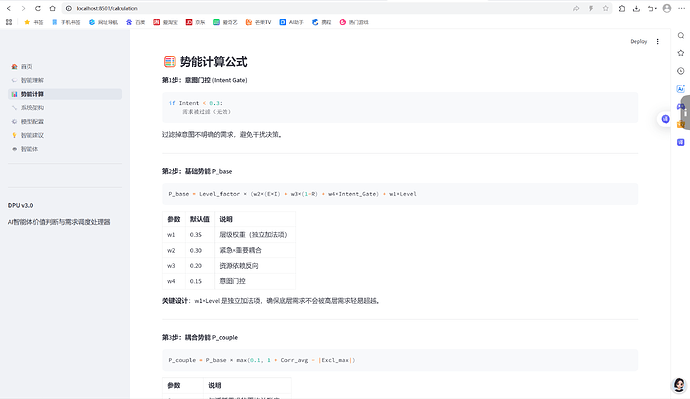Click the DPU v3.0 label in sidebar
690x399 pixels.
[x=20, y=205]
